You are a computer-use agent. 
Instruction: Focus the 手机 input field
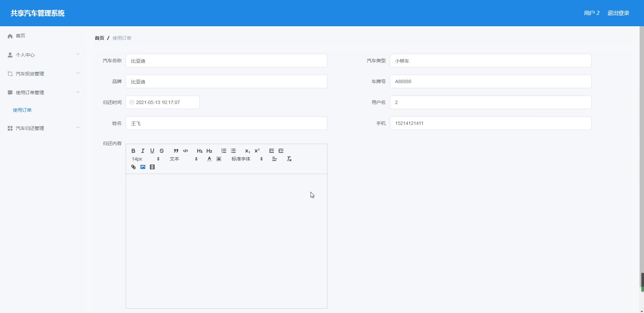(491, 123)
